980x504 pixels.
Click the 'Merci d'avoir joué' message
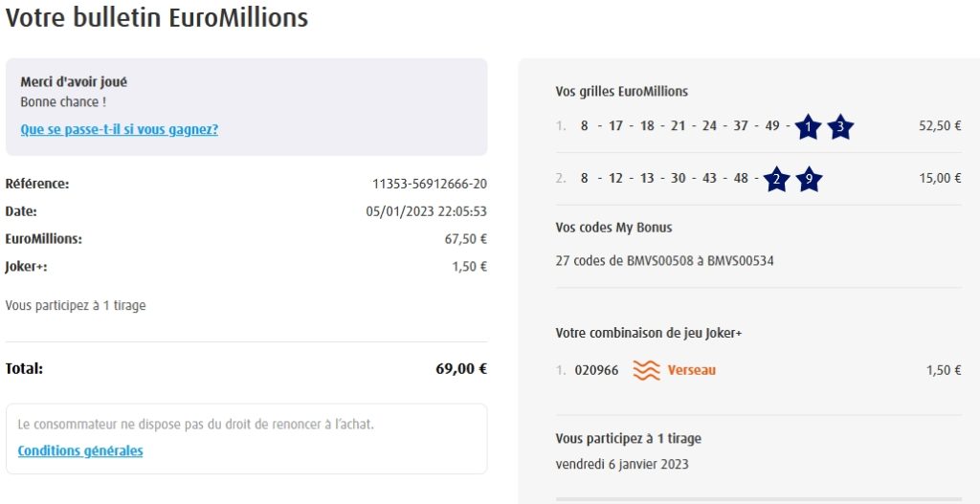pyautogui.click(x=74, y=82)
